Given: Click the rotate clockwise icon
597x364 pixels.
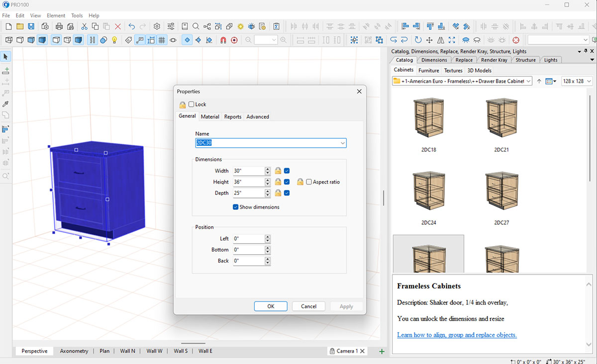Looking at the screenshot, I should point(418,40).
